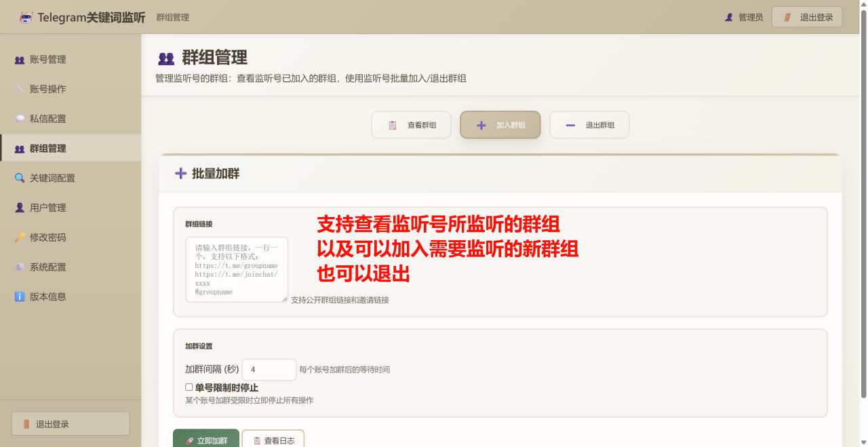Click the 管理监听号的群组 description line
This screenshot has height=447, width=868.
coord(311,79)
